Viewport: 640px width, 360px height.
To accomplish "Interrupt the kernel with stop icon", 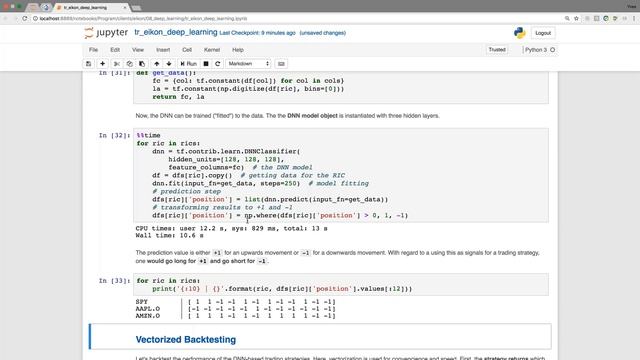I will click(206, 64).
